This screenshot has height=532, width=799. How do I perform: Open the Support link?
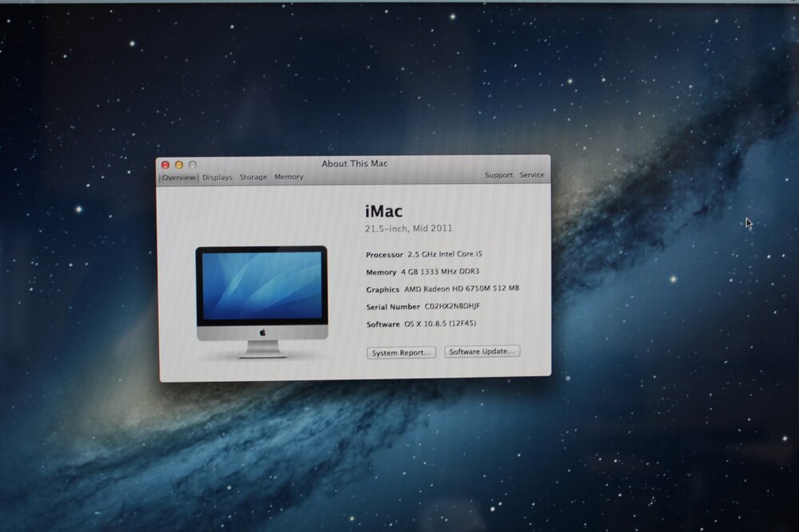click(x=499, y=175)
